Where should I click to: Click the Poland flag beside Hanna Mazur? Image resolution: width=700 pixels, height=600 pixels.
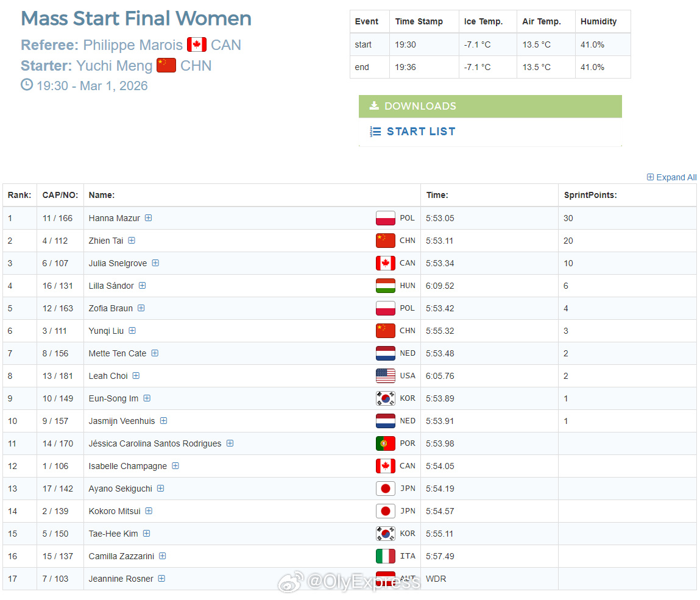pyautogui.click(x=385, y=218)
